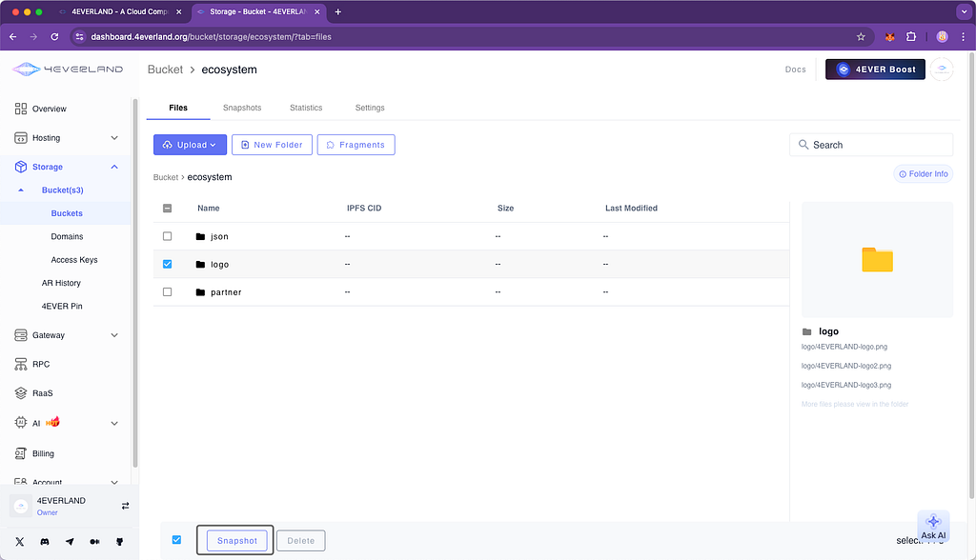This screenshot has width=976, height=560.
Task: Click the large yellow folder preview
Action: pos(877,259)
